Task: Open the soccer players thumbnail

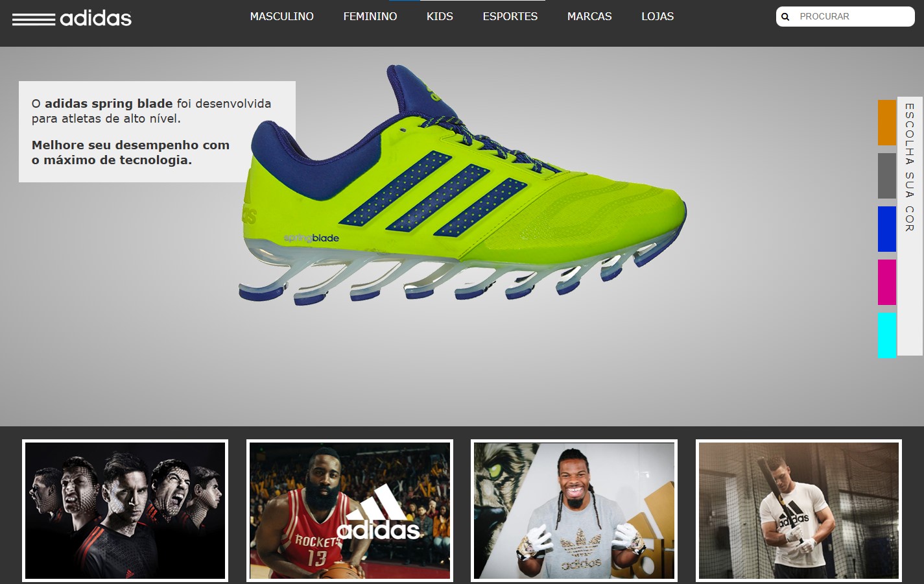Action: point(125,511)
